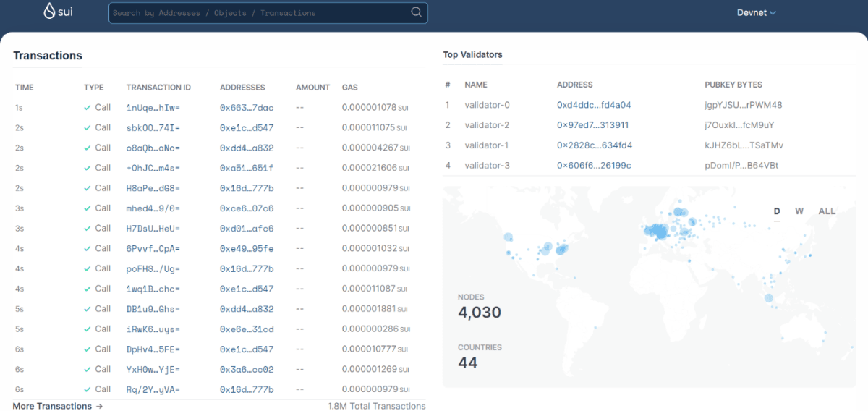The height and width of the screenshot is (411, 868).
Task: Click the validator-0 name cell
Action: coord(487,105)
